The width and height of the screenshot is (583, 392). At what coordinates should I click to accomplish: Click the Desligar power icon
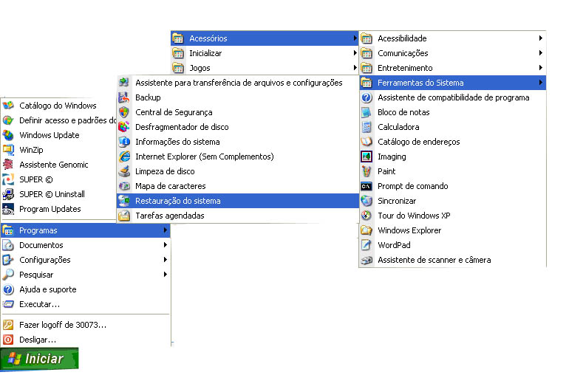tap(8, 340)
